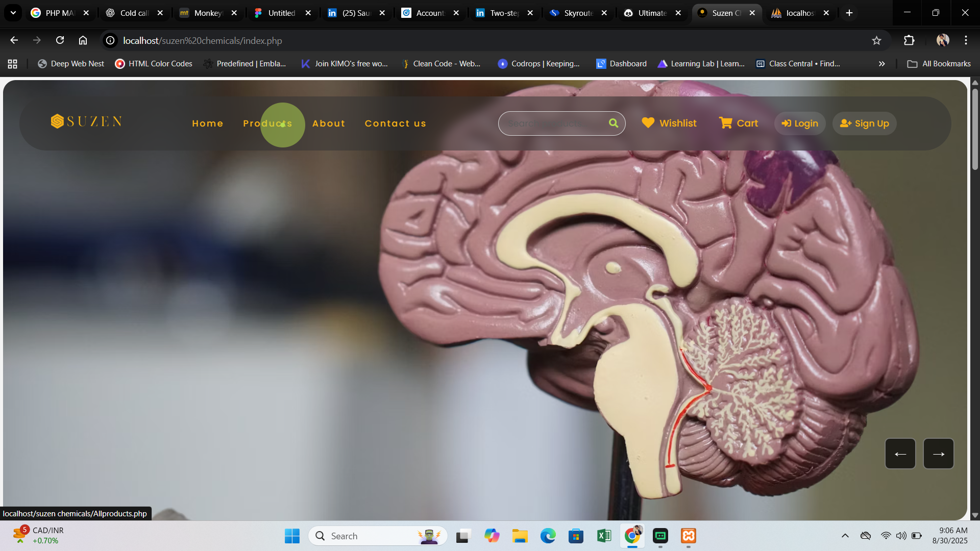Click the SUZEN logo in the navbar

click(x=86, y=121)
